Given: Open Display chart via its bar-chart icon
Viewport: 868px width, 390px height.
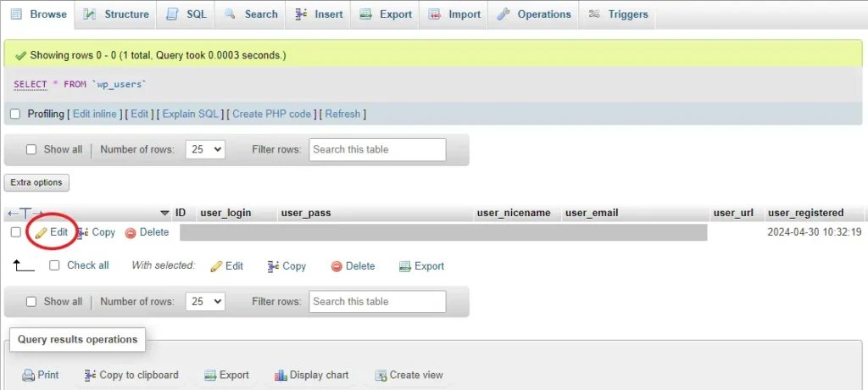Looking at the screenshot, I should [x=281, y=375].
